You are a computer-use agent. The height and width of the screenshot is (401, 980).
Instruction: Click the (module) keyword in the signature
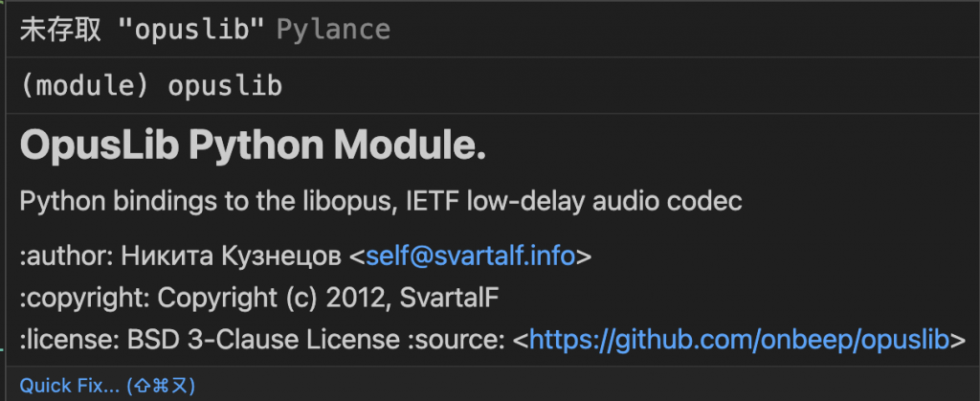coord(86,85)
